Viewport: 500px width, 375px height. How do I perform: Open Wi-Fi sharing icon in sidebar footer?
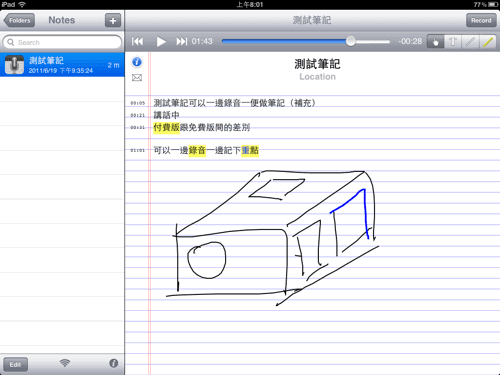[65, 363]
